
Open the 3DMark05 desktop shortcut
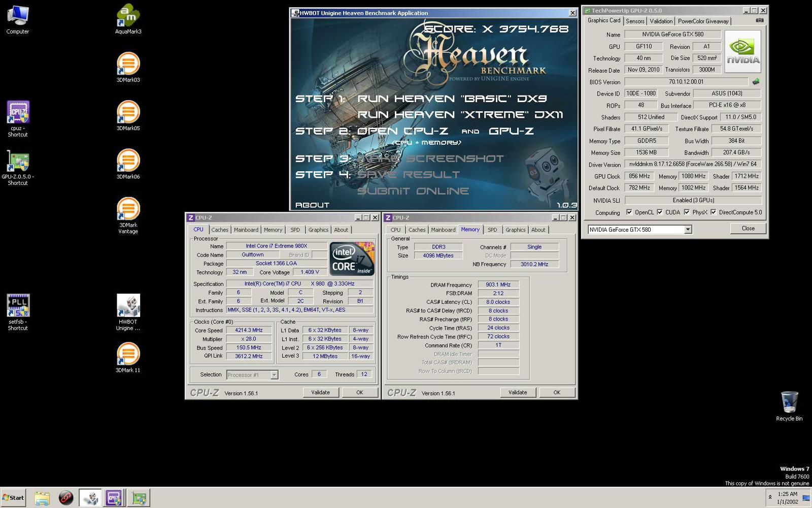128,115
